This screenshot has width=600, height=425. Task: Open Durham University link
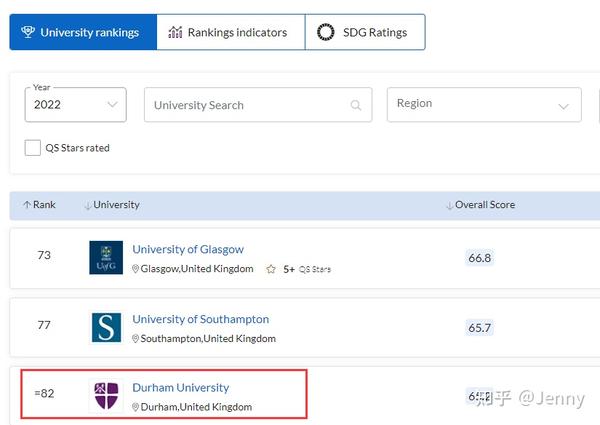pos(181,388)
